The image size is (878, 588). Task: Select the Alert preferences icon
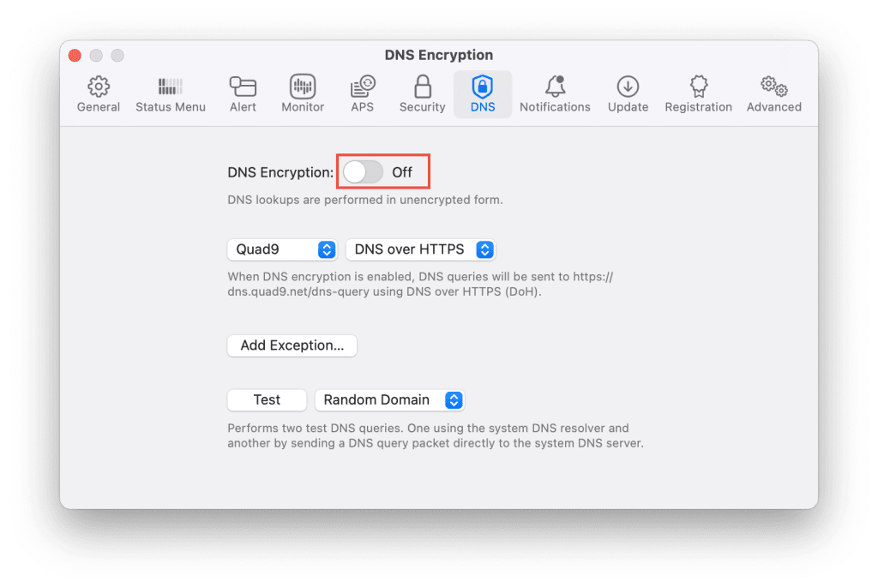pos(243,87)
